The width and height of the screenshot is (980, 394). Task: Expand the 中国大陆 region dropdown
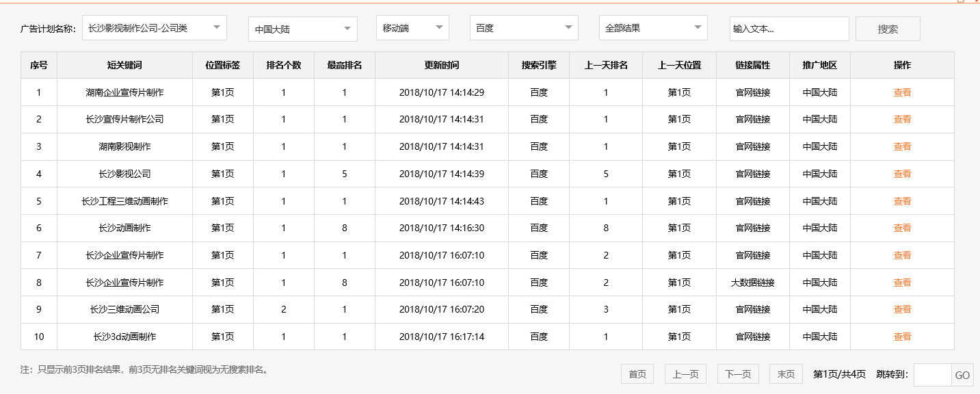click(x=303, y=29)
